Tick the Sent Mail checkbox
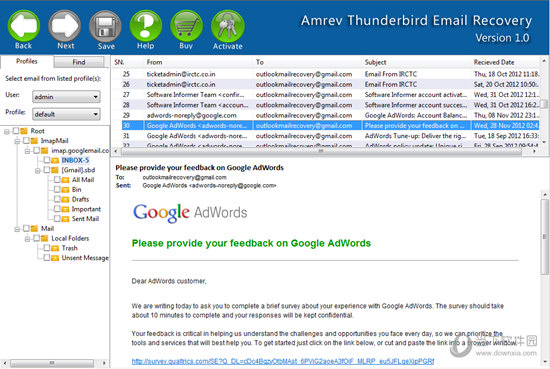550x369 pixels. [57, 219]
